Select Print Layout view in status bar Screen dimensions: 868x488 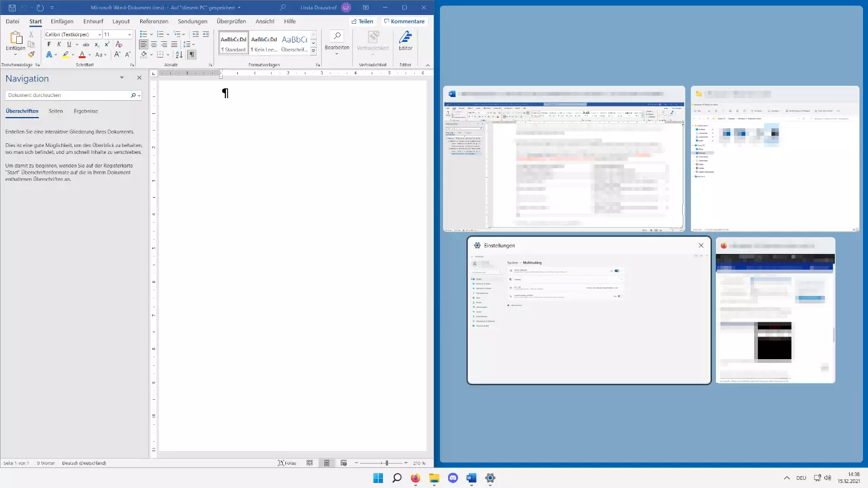(327, 463)
